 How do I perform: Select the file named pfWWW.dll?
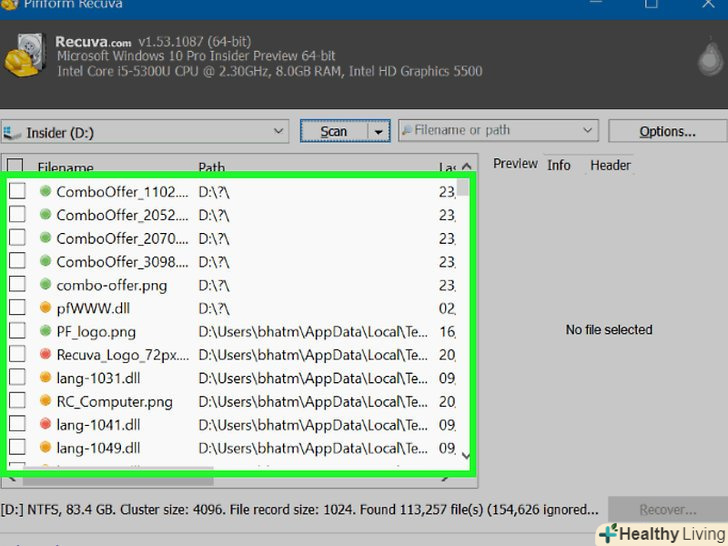click(93, 308)
